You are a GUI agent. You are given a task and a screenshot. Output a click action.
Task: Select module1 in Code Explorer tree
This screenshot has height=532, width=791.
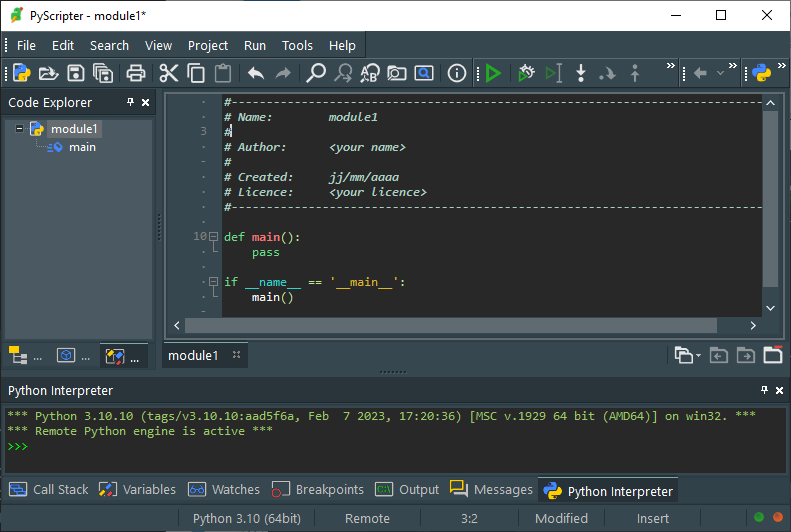coord(74,129)
